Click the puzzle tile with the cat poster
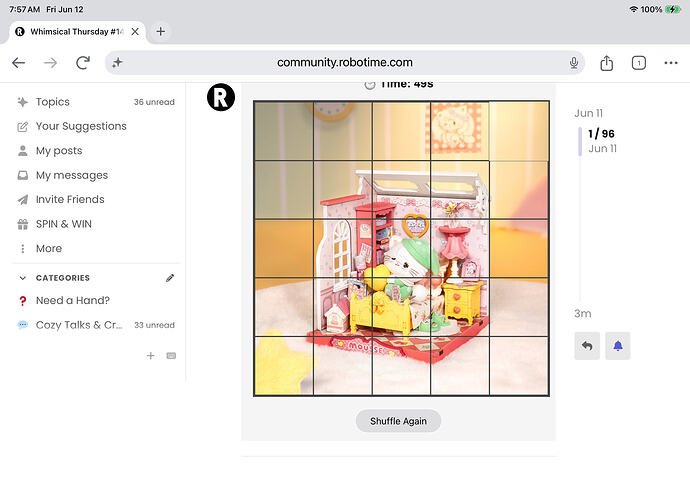This screenshot has height=479, width=690. pyautogui.click(x=460, y=131)
